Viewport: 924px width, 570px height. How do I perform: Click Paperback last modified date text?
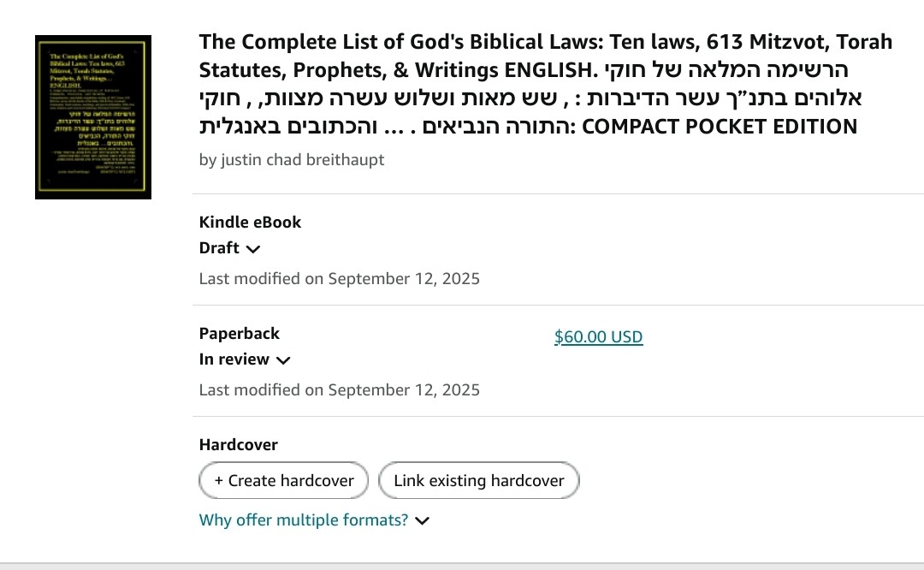coord(340,390)
